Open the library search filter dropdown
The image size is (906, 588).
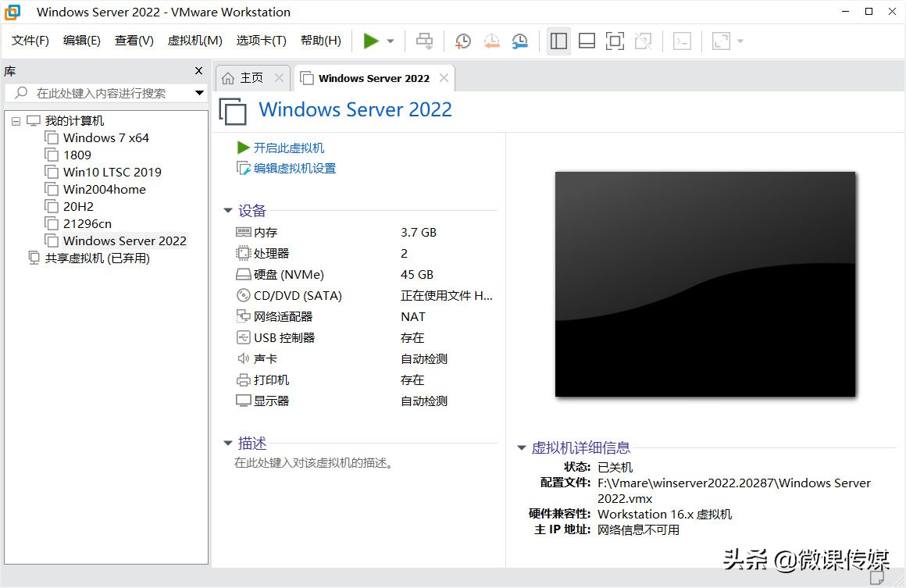(199, 93)
